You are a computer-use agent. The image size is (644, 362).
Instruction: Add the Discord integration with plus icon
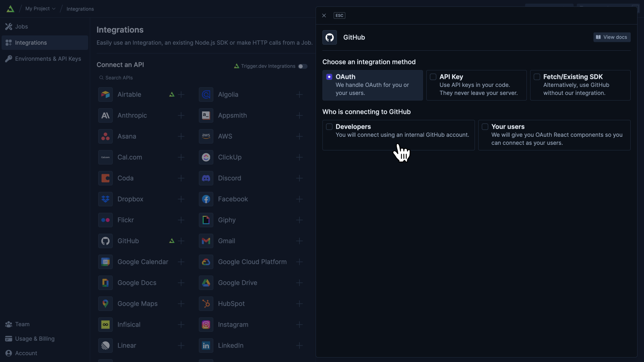pos(299,178)
